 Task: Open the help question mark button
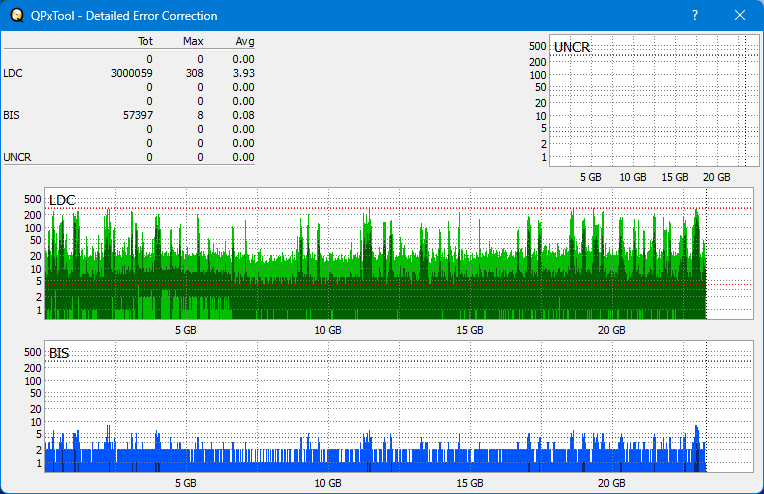(x=695, y=15)
